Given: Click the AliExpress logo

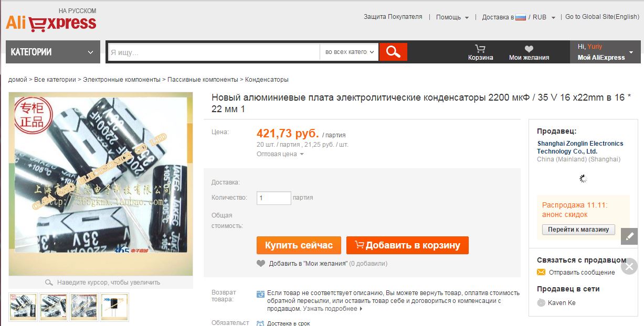Looking at the screenshot, I should coord(51,23).
